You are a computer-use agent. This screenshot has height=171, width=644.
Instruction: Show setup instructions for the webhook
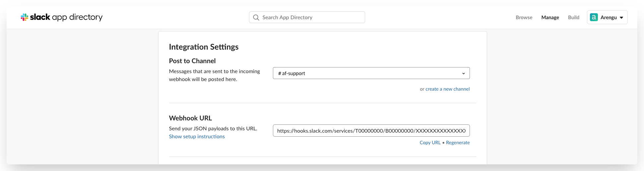(197, 137)
